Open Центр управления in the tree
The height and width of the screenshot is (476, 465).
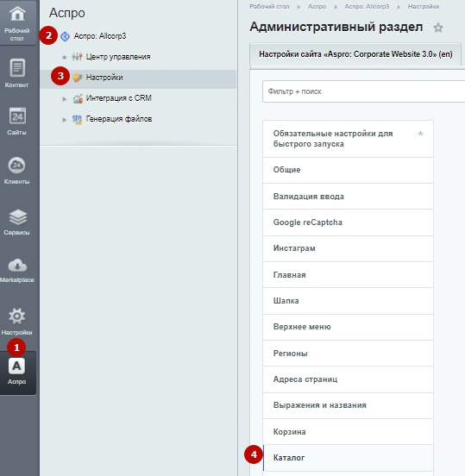coord(118,57)
